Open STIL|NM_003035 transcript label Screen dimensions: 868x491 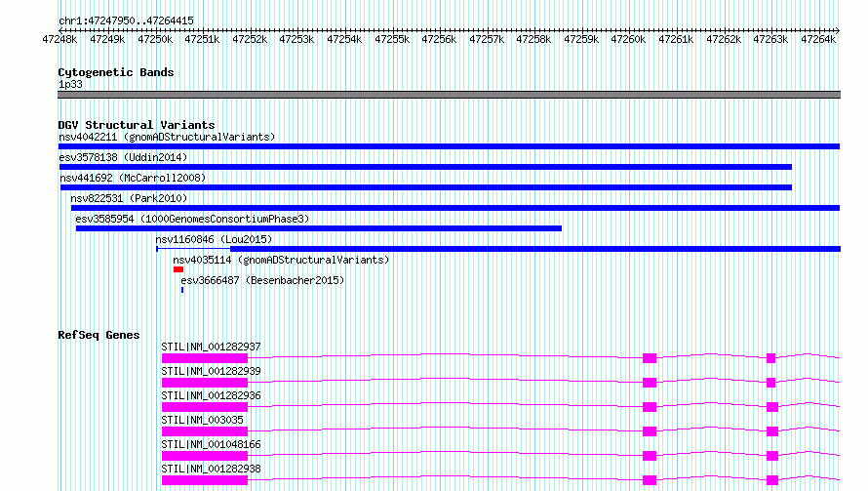(202, 420)
